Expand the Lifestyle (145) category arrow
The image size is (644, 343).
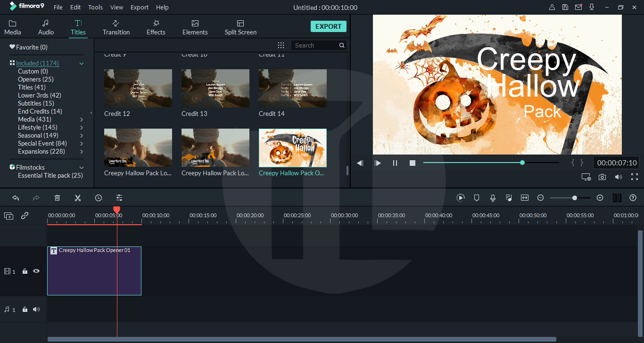click(82, 128)
